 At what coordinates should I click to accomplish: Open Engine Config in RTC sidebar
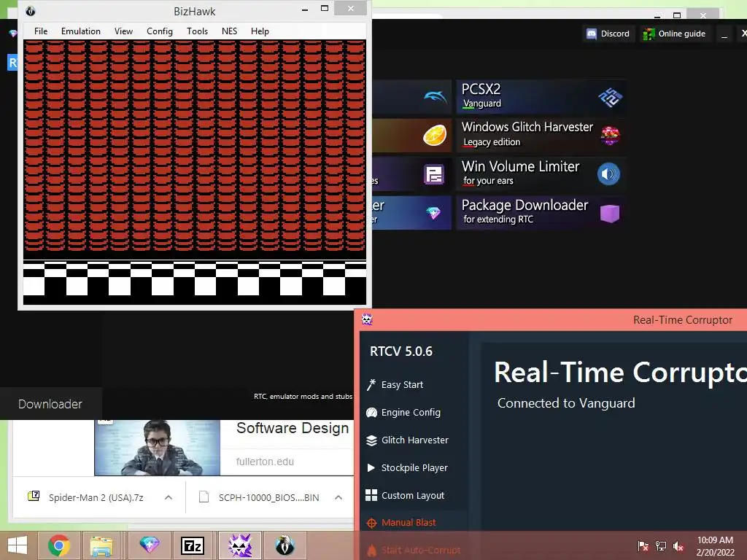410,413
